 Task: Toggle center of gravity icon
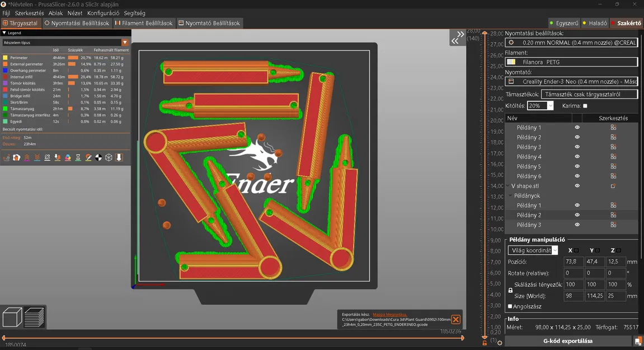[x=98, y=157]
